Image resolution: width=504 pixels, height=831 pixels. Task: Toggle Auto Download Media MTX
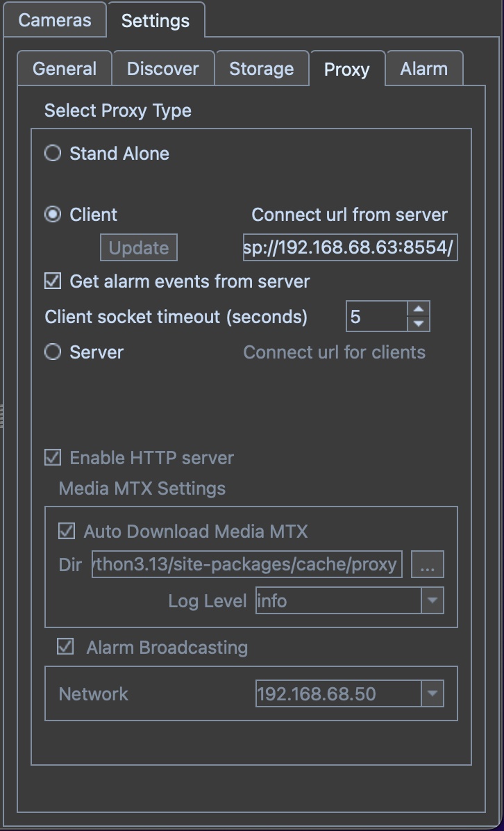tap(67, 532)
